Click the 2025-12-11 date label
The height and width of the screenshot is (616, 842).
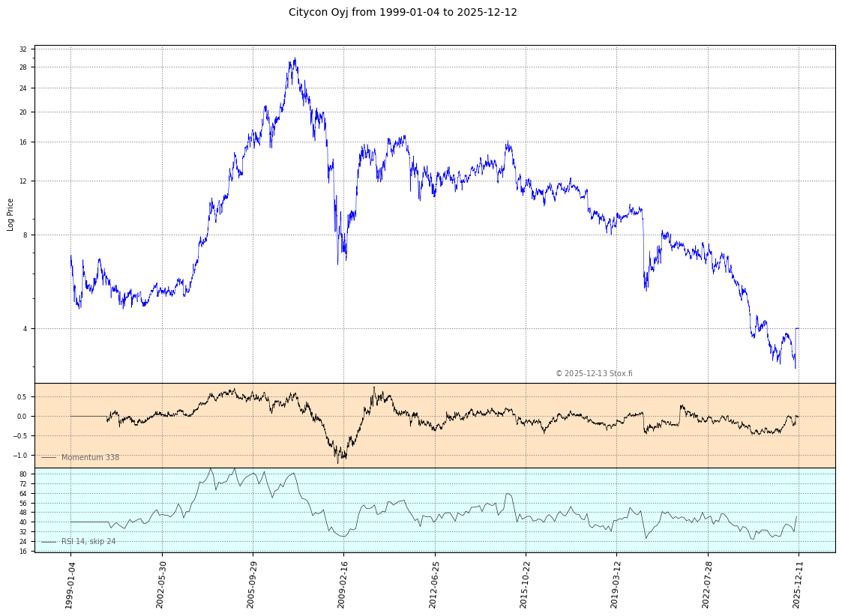[798, 583]
